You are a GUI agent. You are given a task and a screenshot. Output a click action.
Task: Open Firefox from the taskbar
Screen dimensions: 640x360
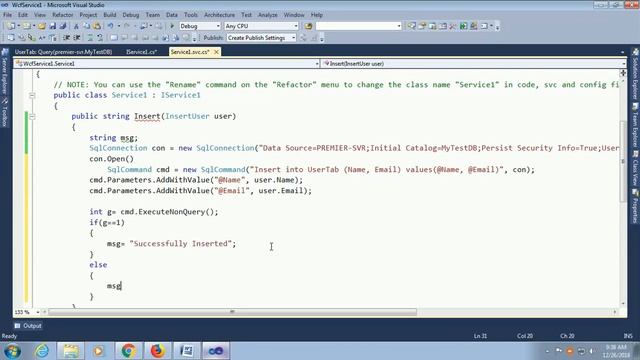[x=157, y=351]
